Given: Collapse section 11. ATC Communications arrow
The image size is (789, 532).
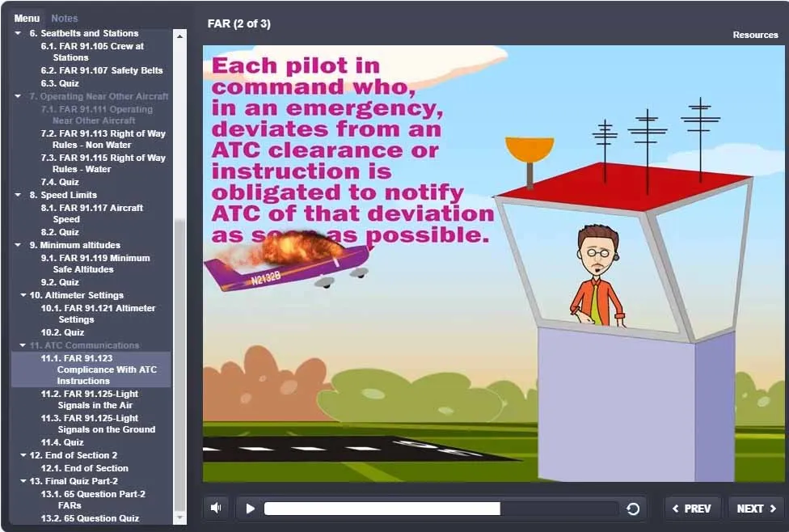Looking at the screenshot, I should point(23,346).
